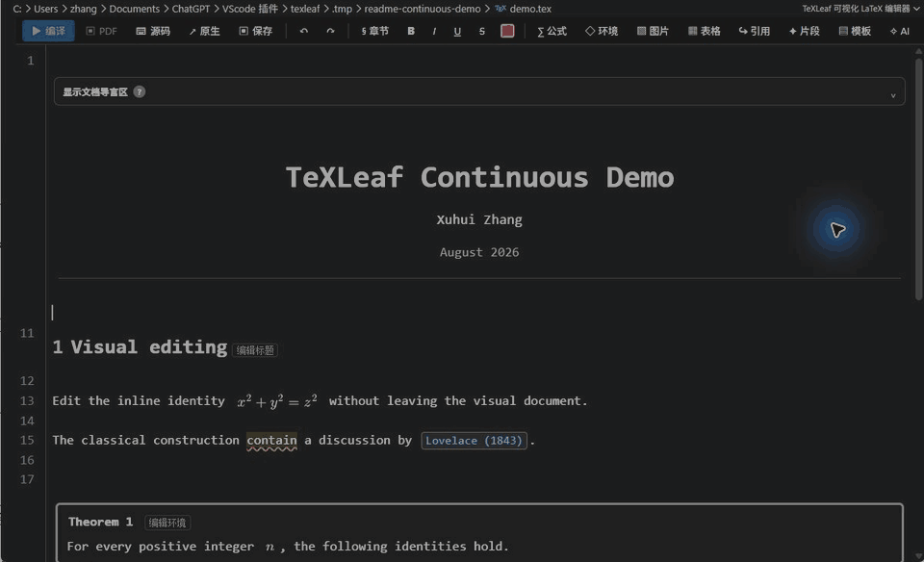This screenshot has width=924, height=562.
Task: Select the texleaf breadcrumb folder
Action: coord(305,9)
